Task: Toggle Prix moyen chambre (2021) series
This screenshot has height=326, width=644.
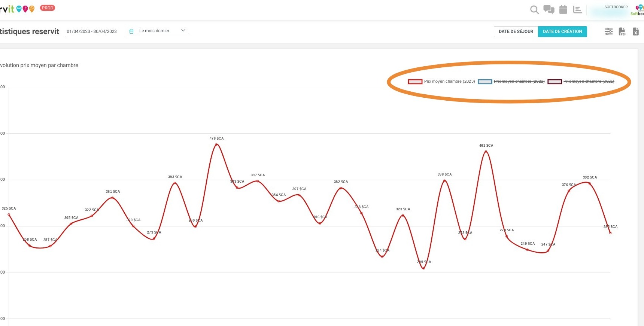Action: 581,81
